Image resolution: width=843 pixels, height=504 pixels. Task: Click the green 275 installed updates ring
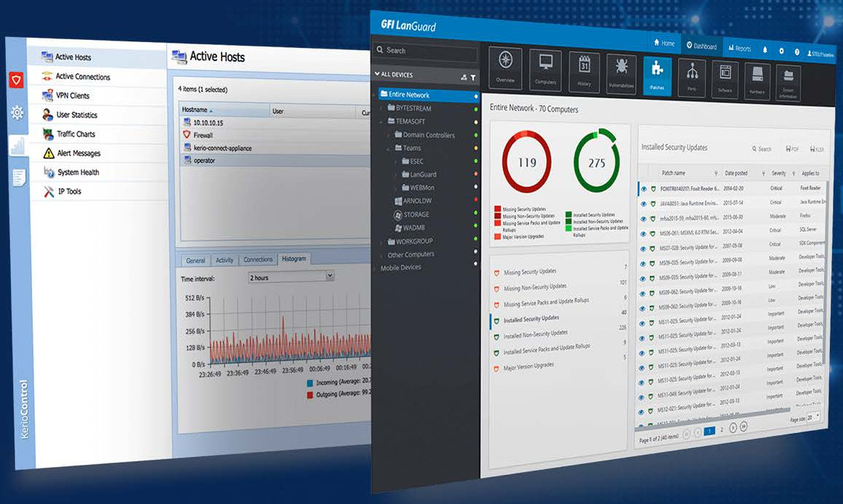click(x=596, y=160)
